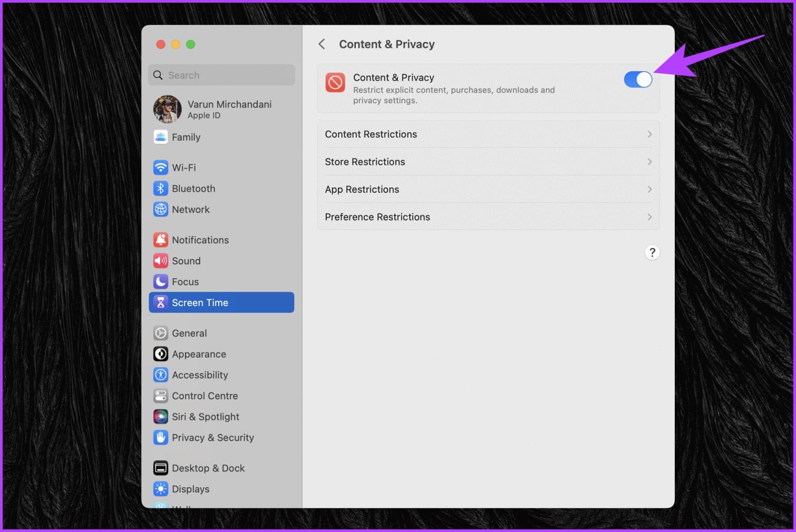Viewport: 796px width, 532px height.
Task: Open Sound settings via speaker icon
Action: pyautogui.click(x=161, y=261)
